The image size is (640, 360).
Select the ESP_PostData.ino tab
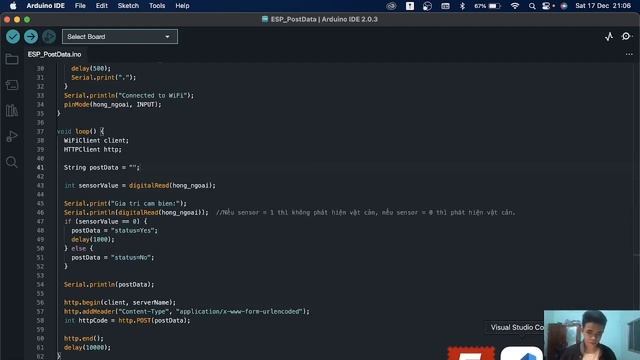coord(54,54)
